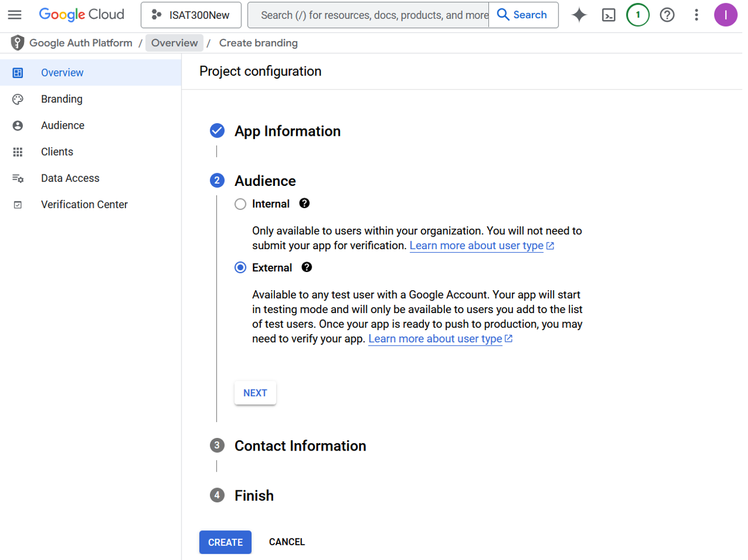
Task: Click the Clients grid icon
Action: point(18,152)
